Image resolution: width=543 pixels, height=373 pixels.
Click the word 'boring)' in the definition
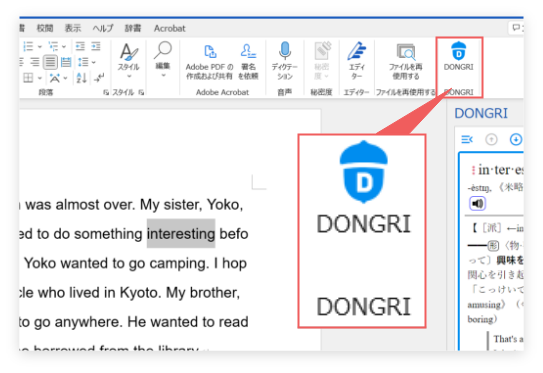(x=482, y=319)
